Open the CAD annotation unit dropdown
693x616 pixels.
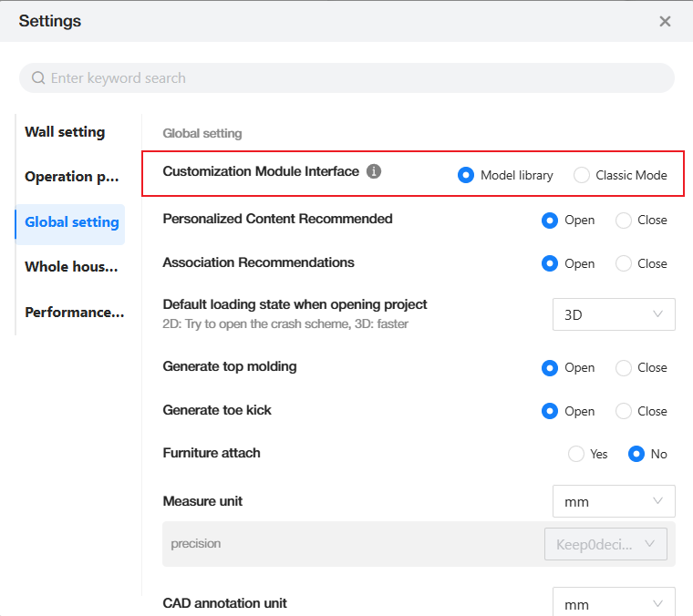614,602
